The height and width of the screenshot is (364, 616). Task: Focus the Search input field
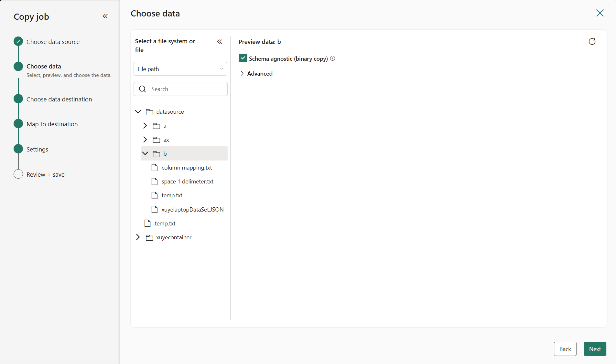pos(180,89)
